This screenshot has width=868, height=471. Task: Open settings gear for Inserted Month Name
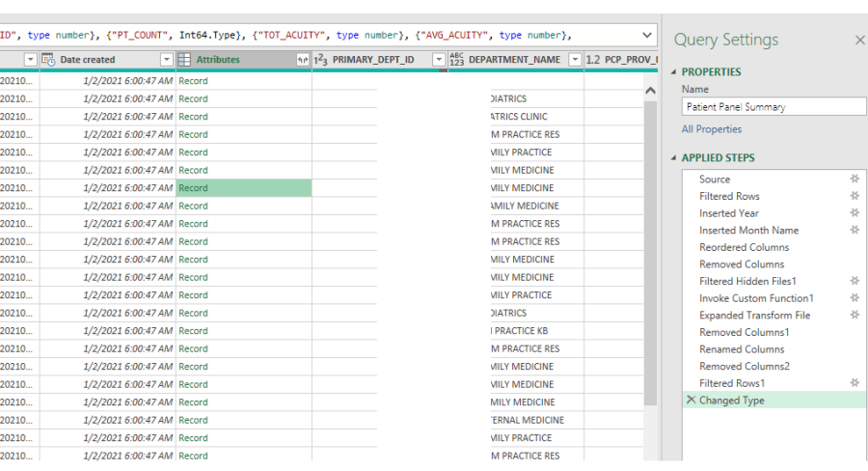854,230
